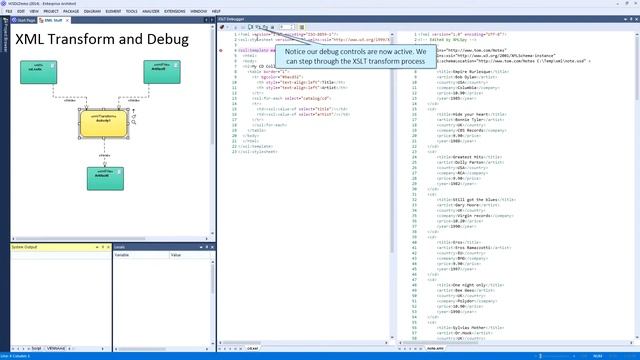Open the PACKAGE menu
Image resolution: width=640 pixels, height=360 pixels.
pos(71,11)
